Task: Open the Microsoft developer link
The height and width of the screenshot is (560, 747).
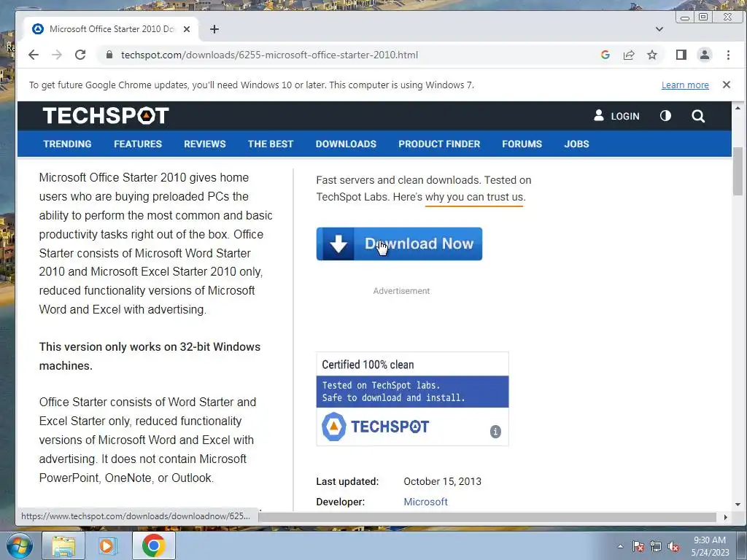Action: click(x=425, y=502)
